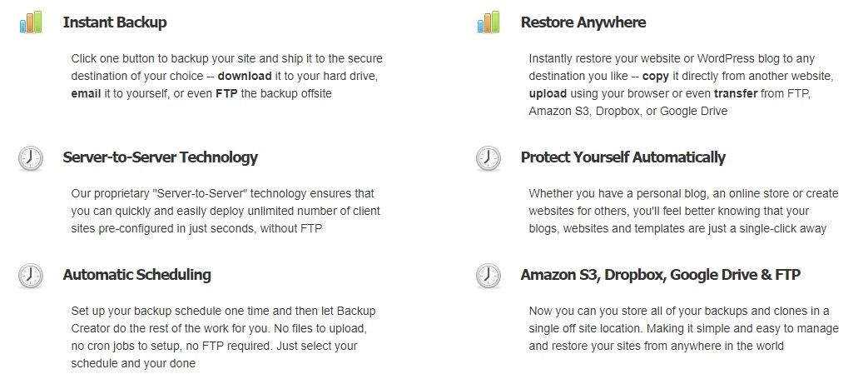Click the bold word "download" in Instant Backup text
This screenshot has width=868, height=379.
pyautogui.click(x=245, y=76)
